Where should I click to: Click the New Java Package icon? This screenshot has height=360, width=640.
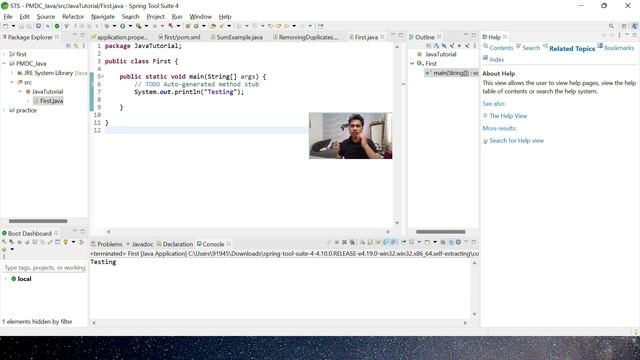click(x=188, y=26)
